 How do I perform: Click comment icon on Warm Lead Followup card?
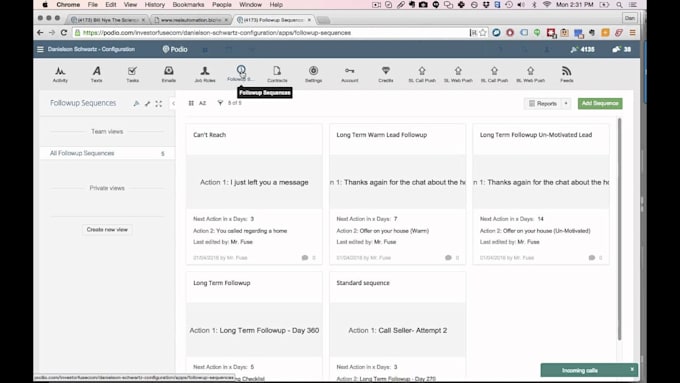point(448,258)
